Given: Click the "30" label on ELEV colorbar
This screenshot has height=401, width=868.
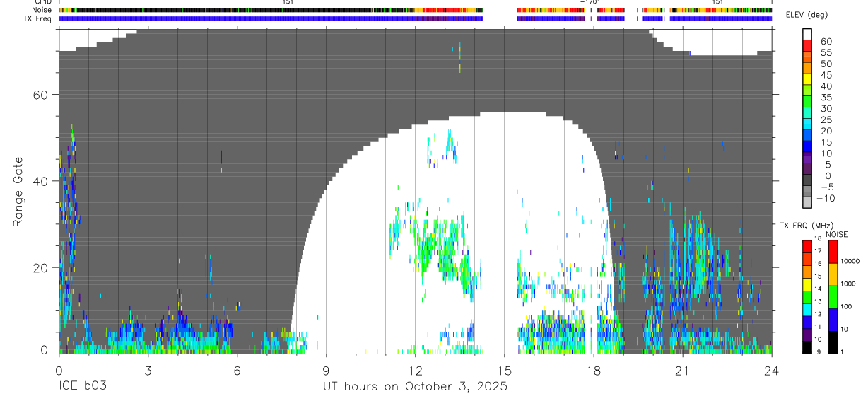Looking at the screenshot, I should point(826,108).
